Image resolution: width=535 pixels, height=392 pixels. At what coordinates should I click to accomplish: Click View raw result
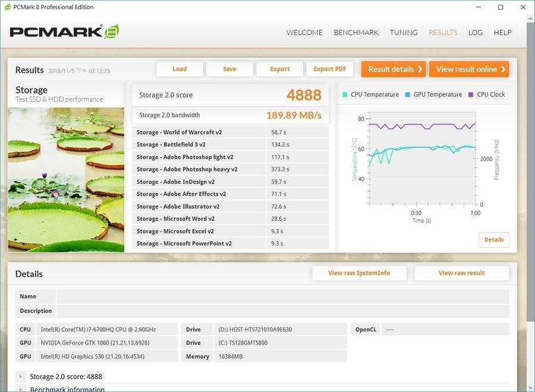462,273
